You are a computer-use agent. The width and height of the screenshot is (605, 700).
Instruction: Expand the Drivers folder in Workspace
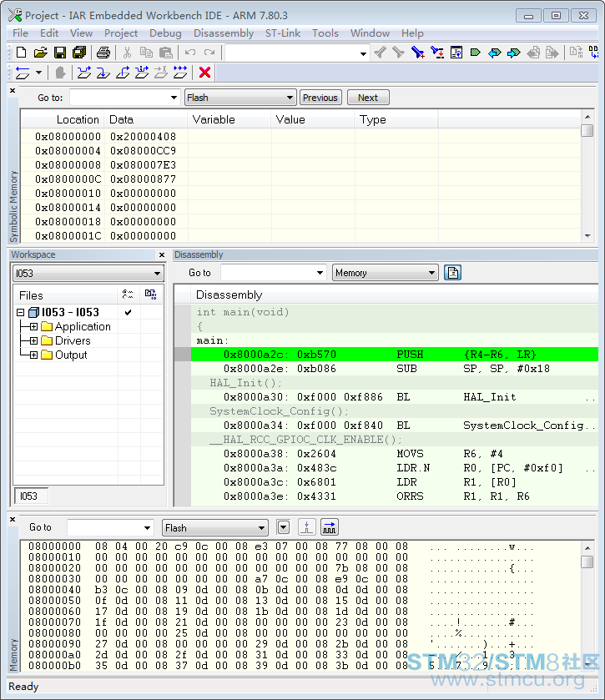tap(33, 340)
